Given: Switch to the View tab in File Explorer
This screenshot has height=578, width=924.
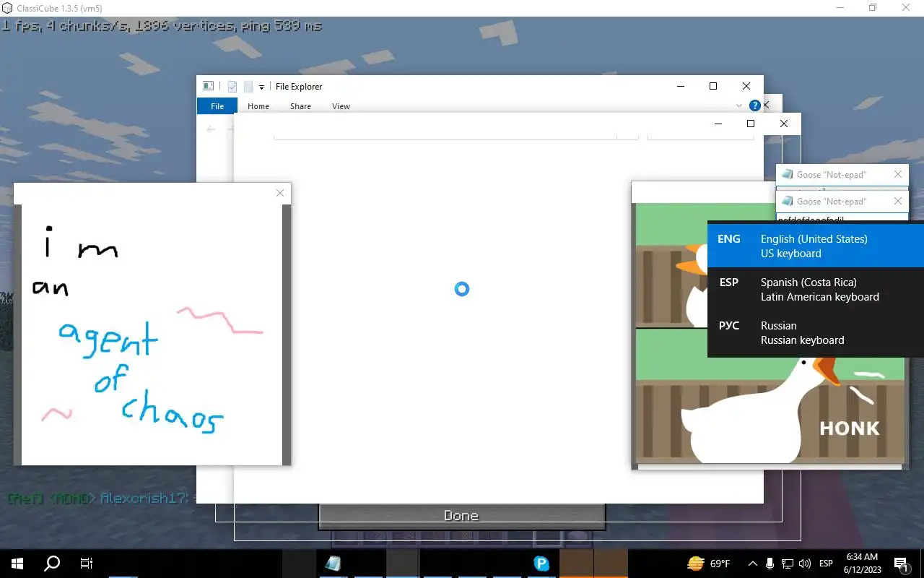Looking at the screenshot, I should point(341,106).
